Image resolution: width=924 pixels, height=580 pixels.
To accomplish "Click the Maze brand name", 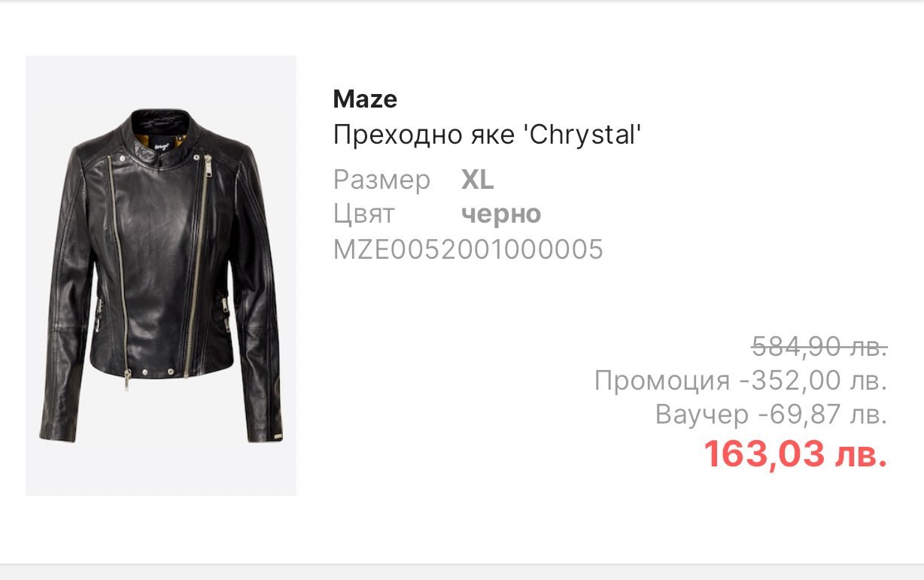I will [x=365, y=99].
